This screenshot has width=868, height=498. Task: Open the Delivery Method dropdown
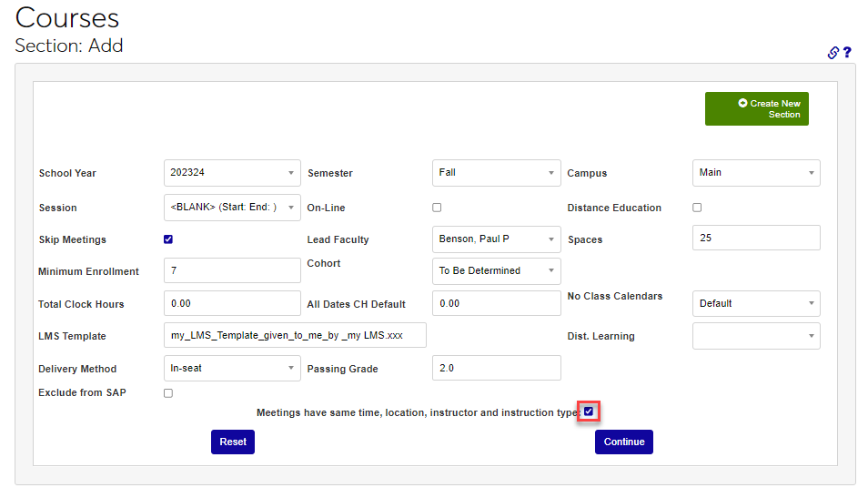[232, 368]
